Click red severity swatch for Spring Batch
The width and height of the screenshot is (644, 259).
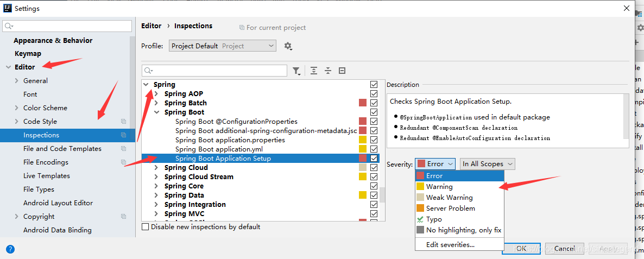(362, 103)
